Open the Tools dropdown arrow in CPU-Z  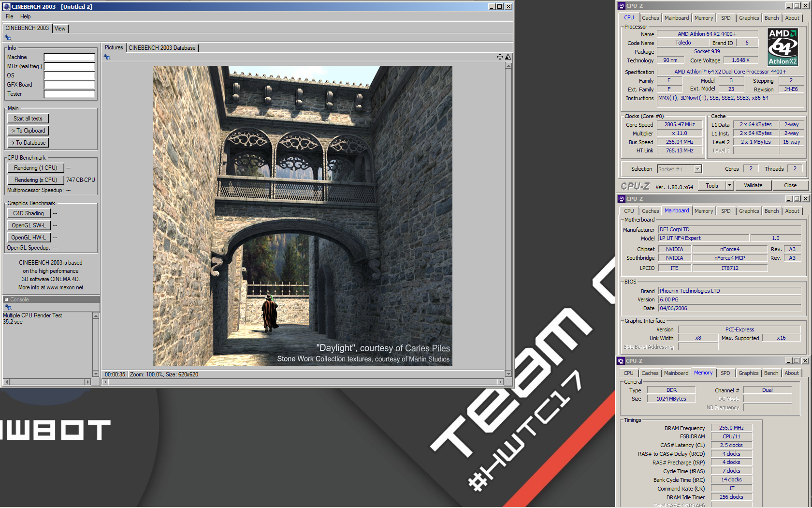coord(729,185)
